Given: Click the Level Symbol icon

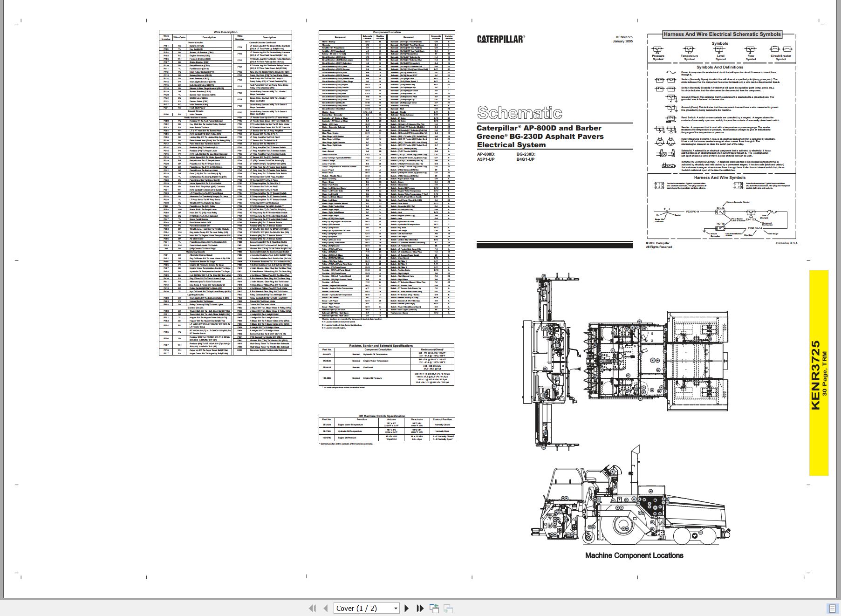Looking at the screenshot, I should [720, 49].
